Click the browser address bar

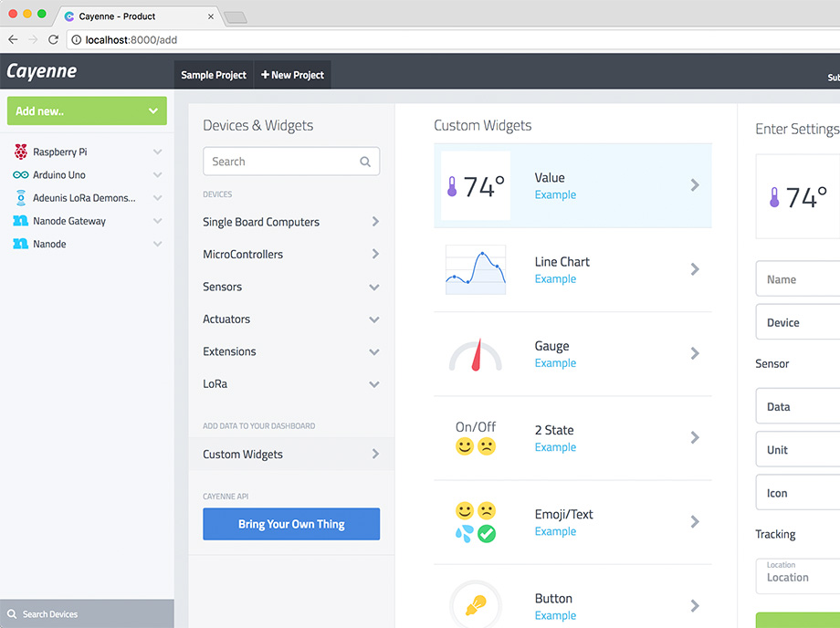453,39
